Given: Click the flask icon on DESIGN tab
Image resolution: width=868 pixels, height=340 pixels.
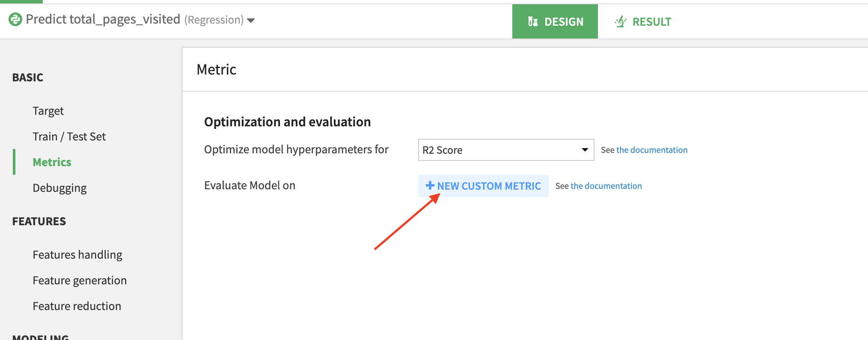Looking at the screenshot, I should tap(533, 21).
